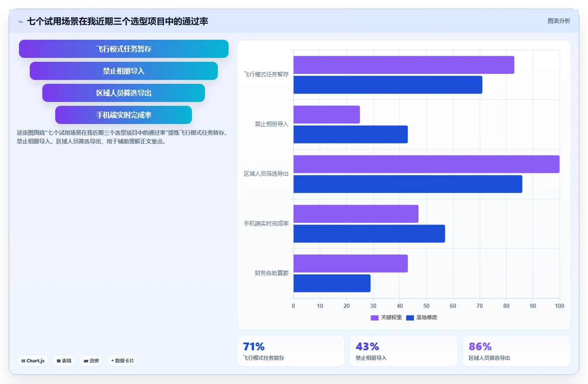Select the 手机端实时完成率 funnel block
This screenshot has height=384, width=588.
pyautogui.click(x=124, y=115)
